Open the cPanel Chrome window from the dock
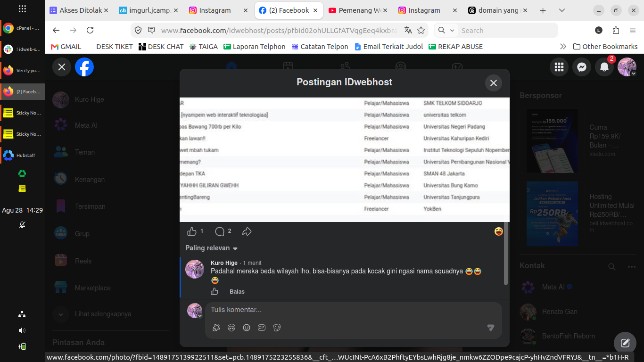 coord(23,28)
